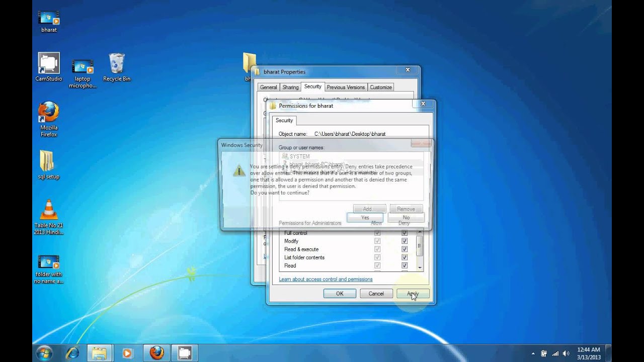Open the bharat video file on desktop
This screenshot has width=644, height=362.
49,21
